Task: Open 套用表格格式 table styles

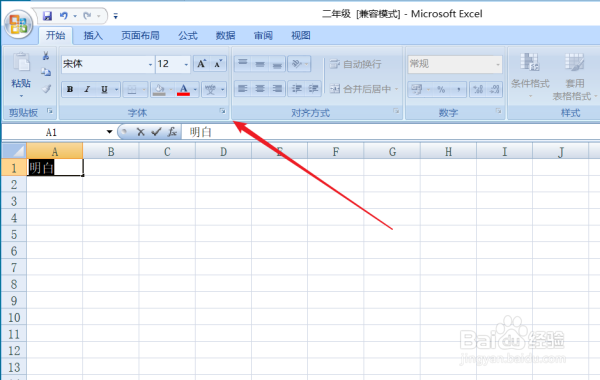Action: click(x=574, y=77)
